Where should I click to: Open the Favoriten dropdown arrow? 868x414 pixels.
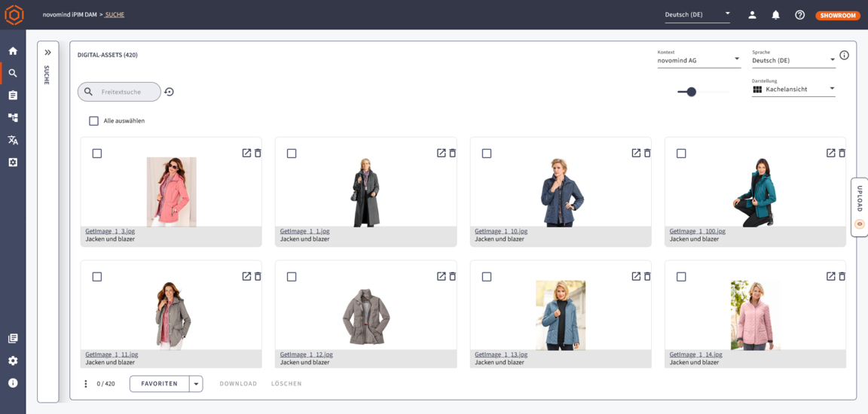point(196,384)
